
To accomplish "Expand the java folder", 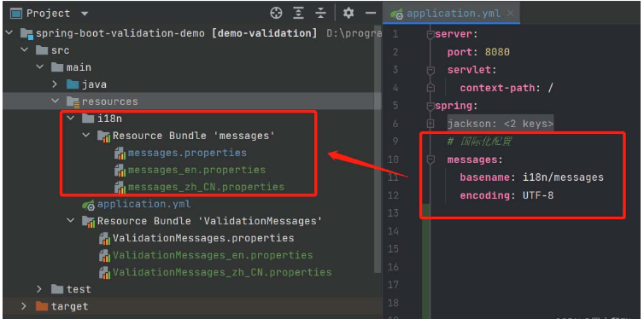I will click(x=55, y=84).
